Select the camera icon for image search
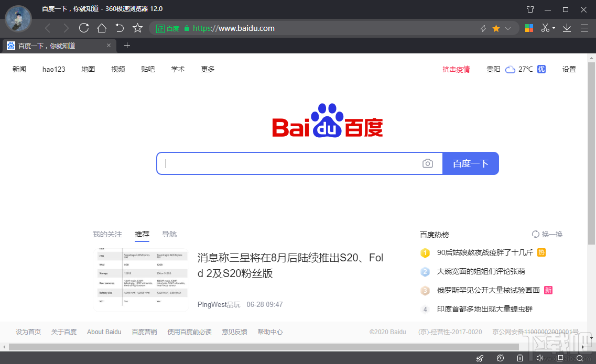Image resolution: width=596 pixels, height=364 pixels. (428, 163)
